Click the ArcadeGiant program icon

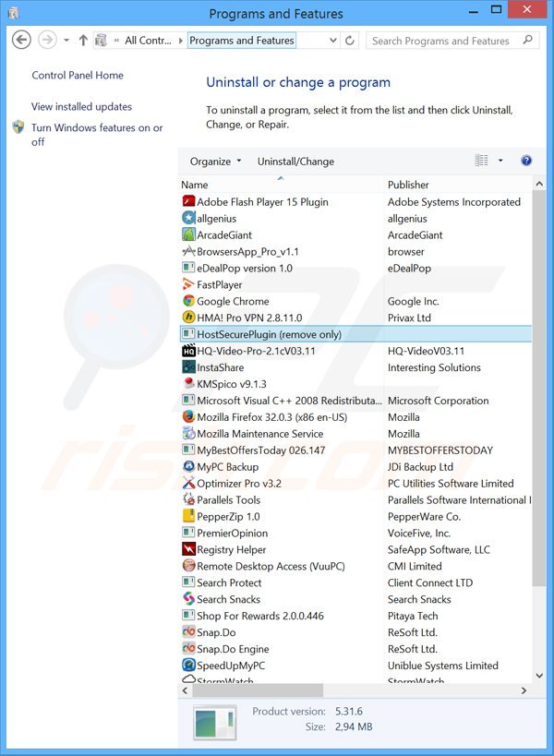click(x=188, y=234)
